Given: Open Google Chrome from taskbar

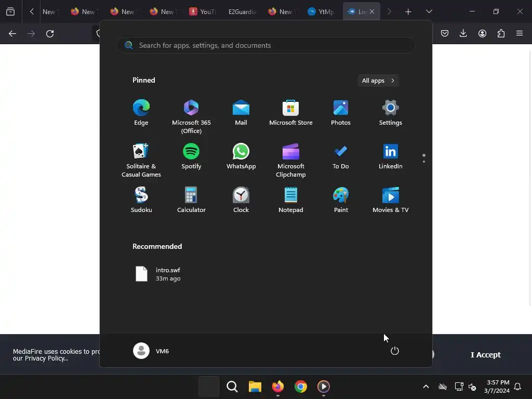Looking at the screenshot, I should (301, 387).
